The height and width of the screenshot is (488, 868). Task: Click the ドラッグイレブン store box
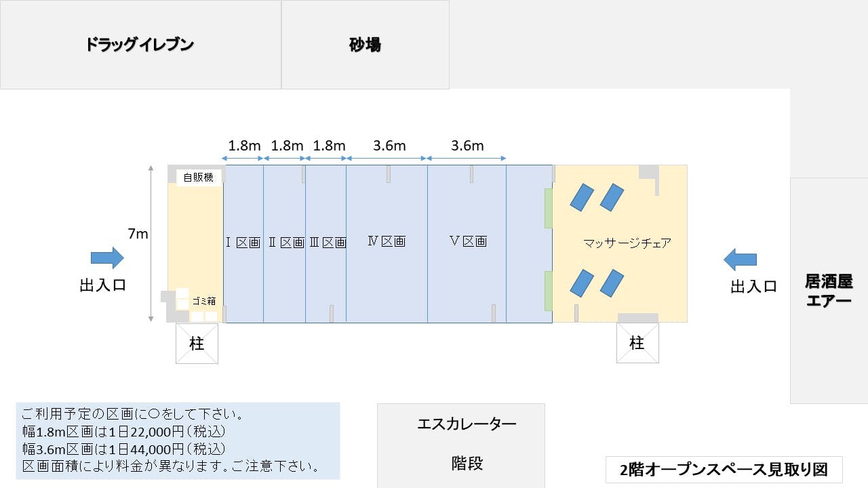click(140, 45)
